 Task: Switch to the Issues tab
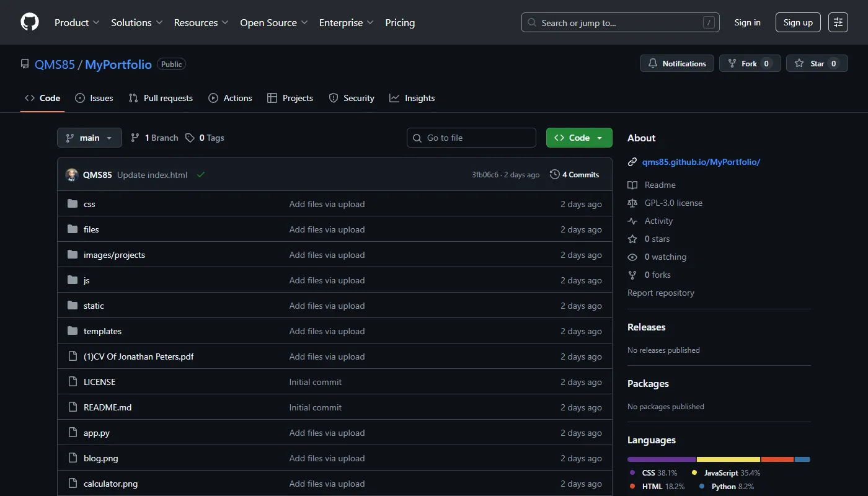94,98
